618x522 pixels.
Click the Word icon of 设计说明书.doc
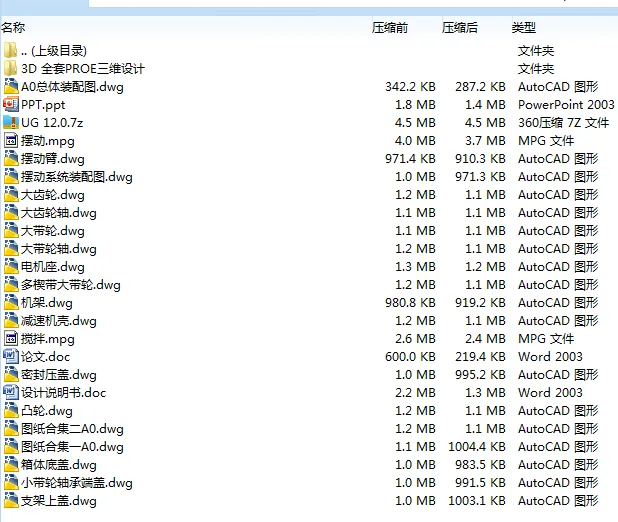[11, 392]
